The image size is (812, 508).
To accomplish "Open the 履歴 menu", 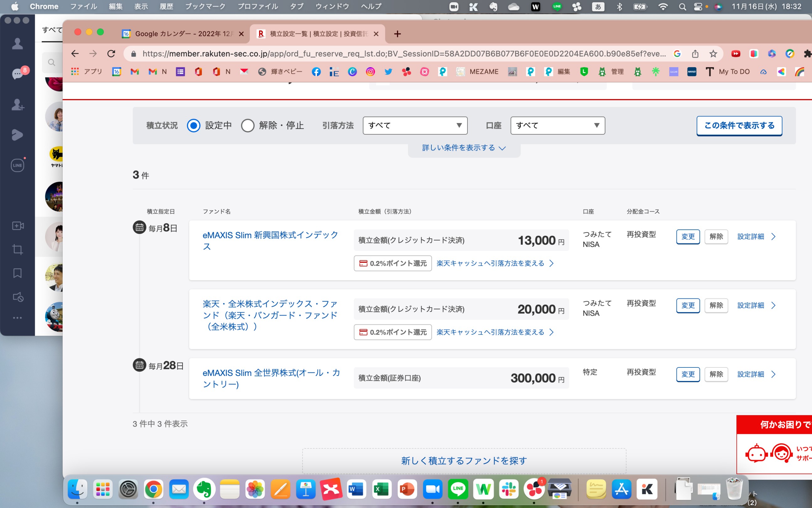I will (166, 6).
